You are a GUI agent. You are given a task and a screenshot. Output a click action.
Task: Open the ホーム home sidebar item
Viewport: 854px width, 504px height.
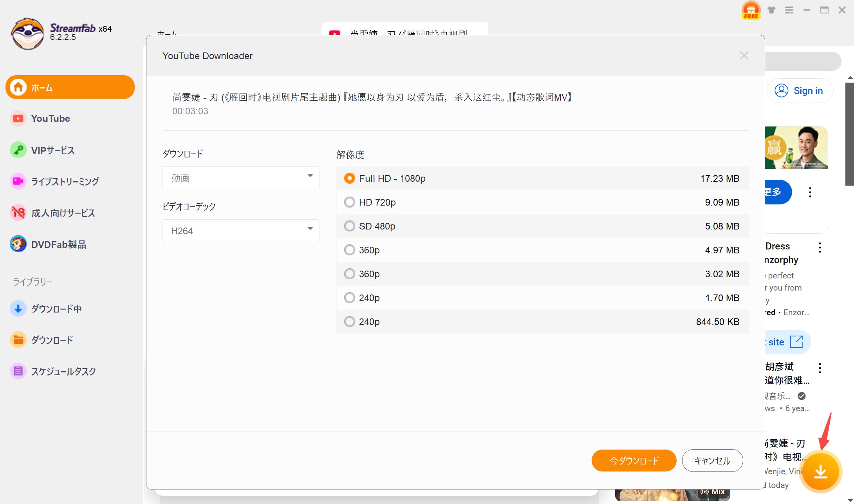[x=70, y=87]
